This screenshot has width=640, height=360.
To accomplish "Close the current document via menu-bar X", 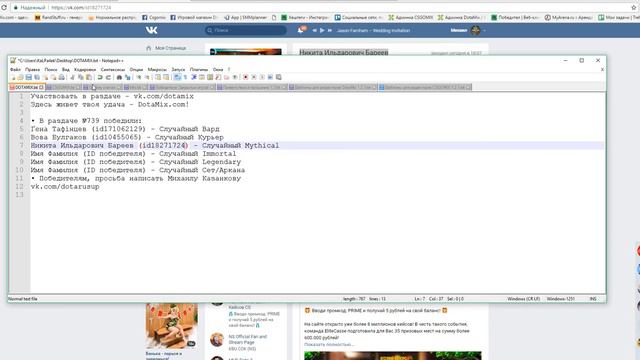I will click(602, 69).
